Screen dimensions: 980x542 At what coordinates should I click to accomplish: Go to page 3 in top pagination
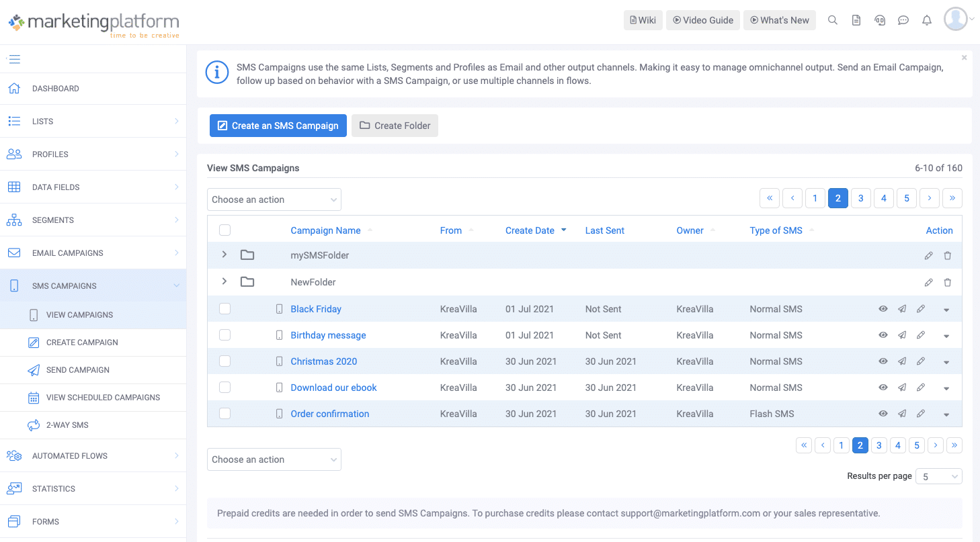click(861, 198)
